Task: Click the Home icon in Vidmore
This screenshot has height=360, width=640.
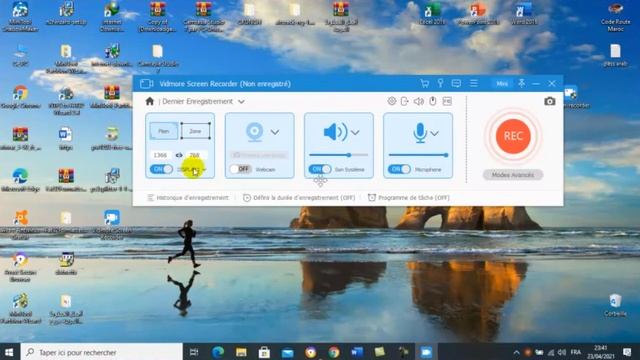Action: tap(150, 101)
